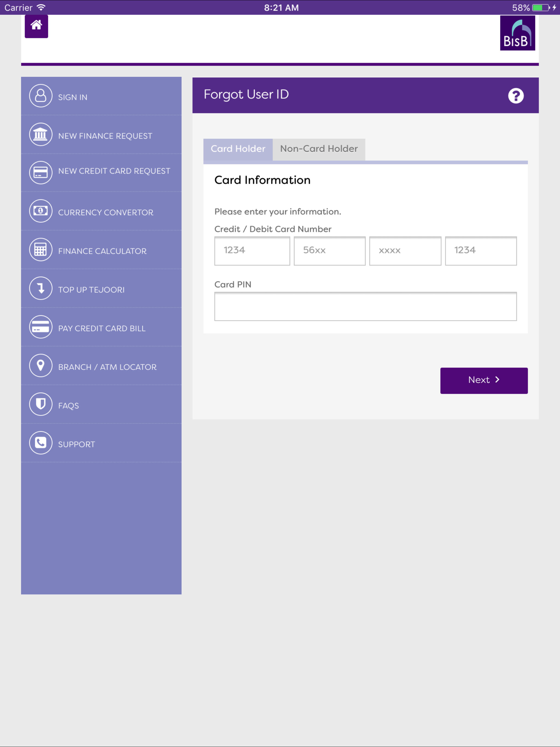Open SIGN IN menu entry
This screenshot has height=747, width=560.
101,96
